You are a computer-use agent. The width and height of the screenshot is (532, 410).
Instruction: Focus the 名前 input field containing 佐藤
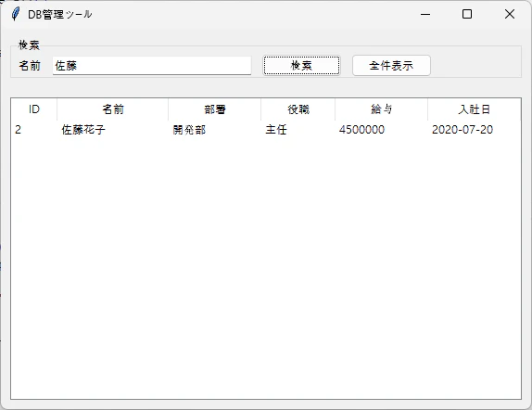point(152,66)
